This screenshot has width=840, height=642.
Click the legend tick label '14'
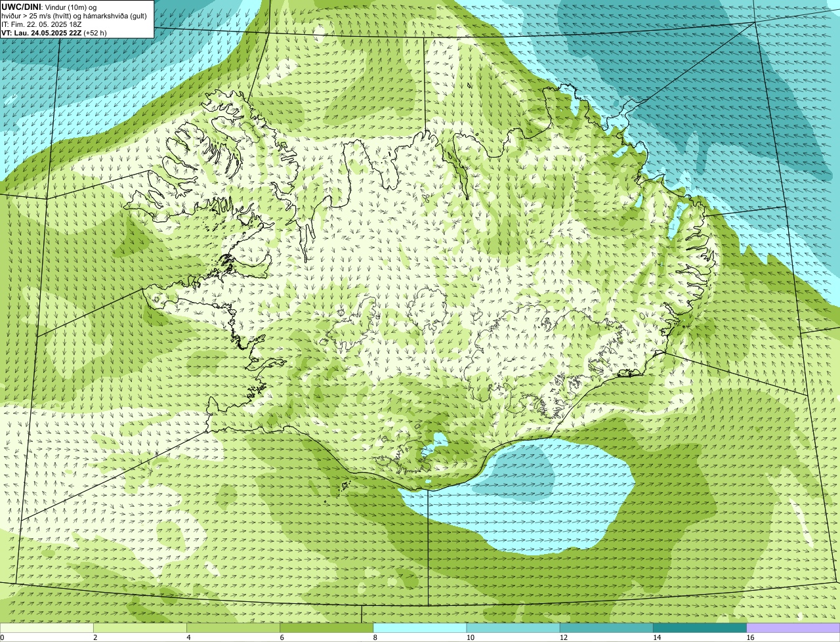pyautogui.click(x=656, y=637)
